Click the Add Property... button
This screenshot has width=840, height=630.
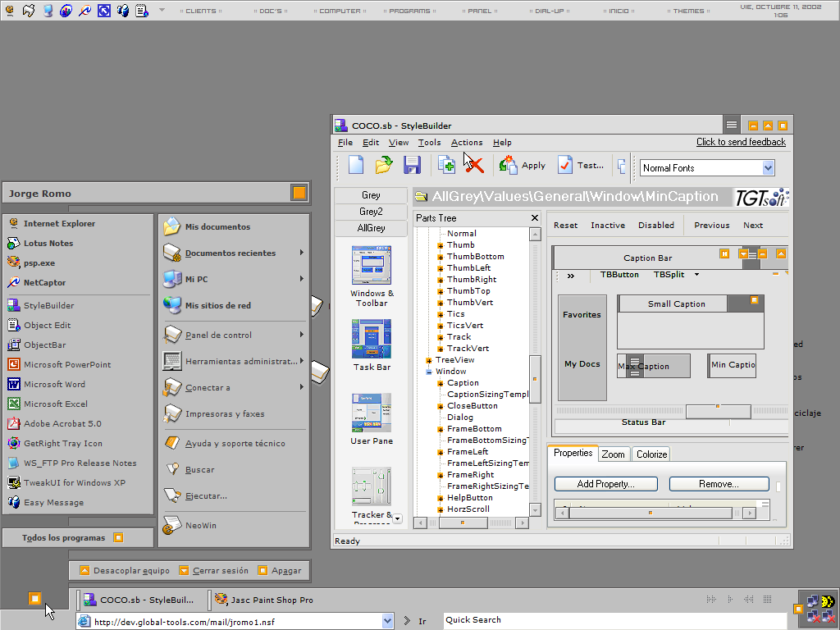pos(606,484)
